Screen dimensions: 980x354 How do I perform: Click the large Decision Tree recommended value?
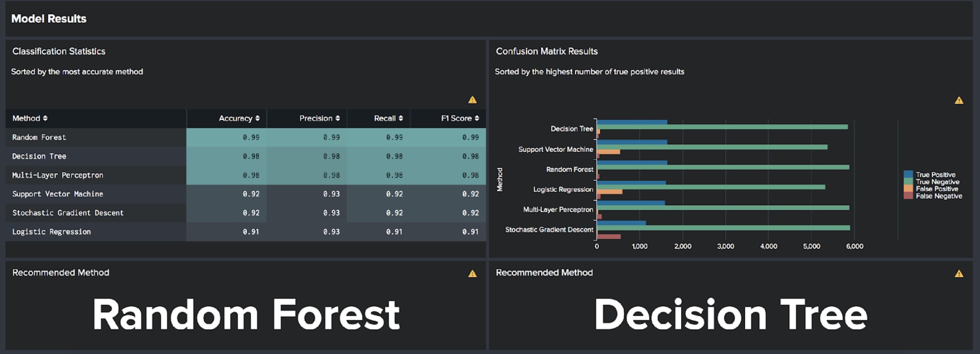[730, 315]
